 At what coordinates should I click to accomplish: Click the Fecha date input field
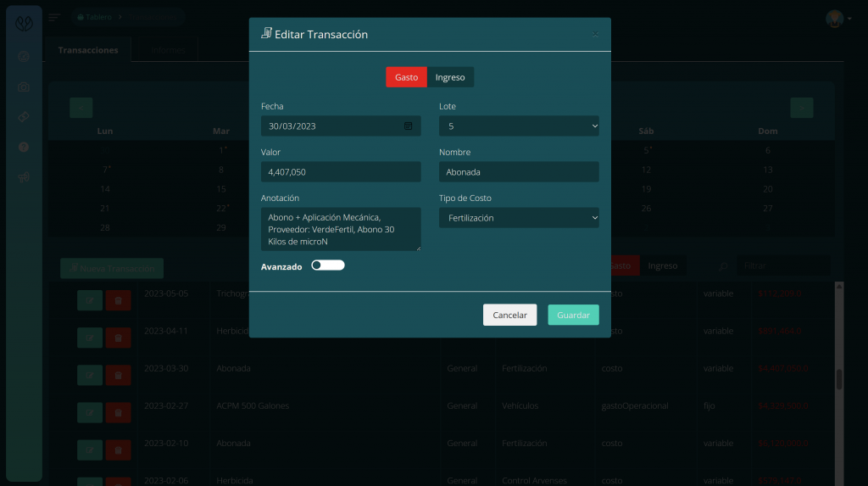pos(341,126)
